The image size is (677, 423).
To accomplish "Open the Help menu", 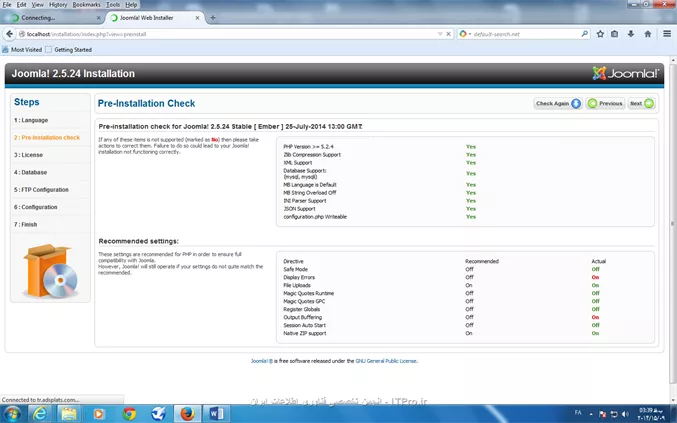I will coord(131,5).
